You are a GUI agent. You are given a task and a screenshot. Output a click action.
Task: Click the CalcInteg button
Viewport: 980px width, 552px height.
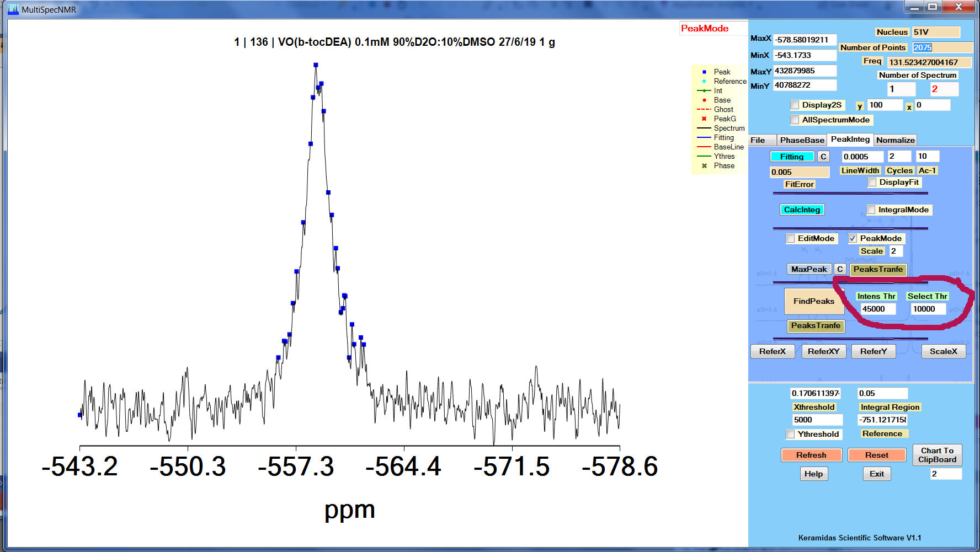coord(802,210)
